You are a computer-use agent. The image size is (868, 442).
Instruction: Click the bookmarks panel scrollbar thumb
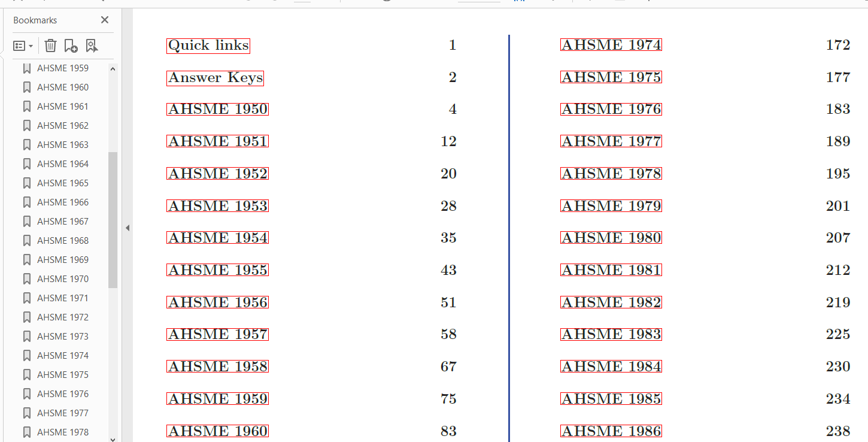pos(113,219)
